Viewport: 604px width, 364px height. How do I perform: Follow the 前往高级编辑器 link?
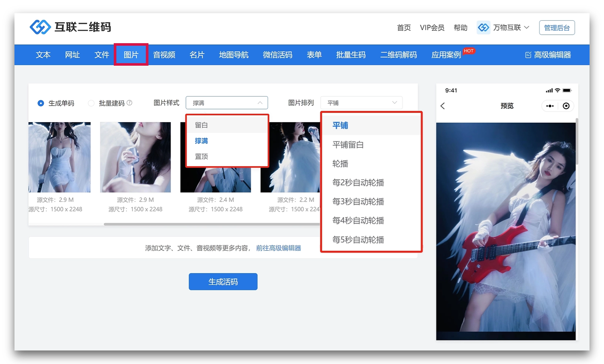[x=278, y=248]
